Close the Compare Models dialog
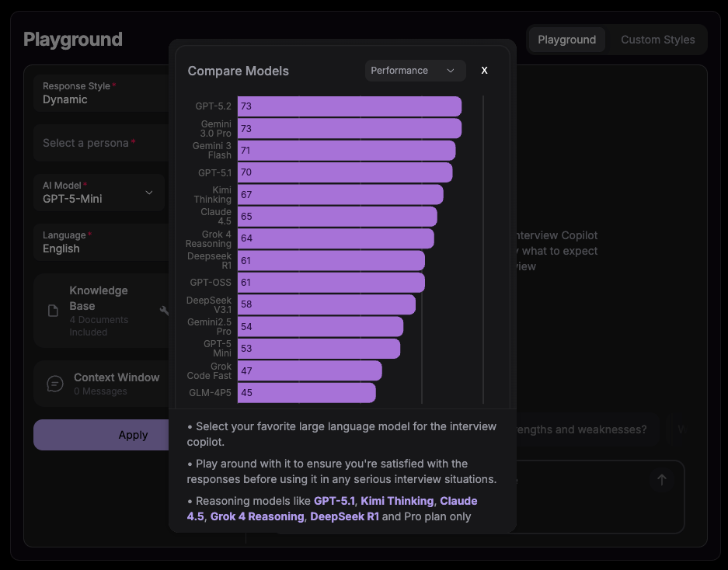728x570 pixels. 484,70
